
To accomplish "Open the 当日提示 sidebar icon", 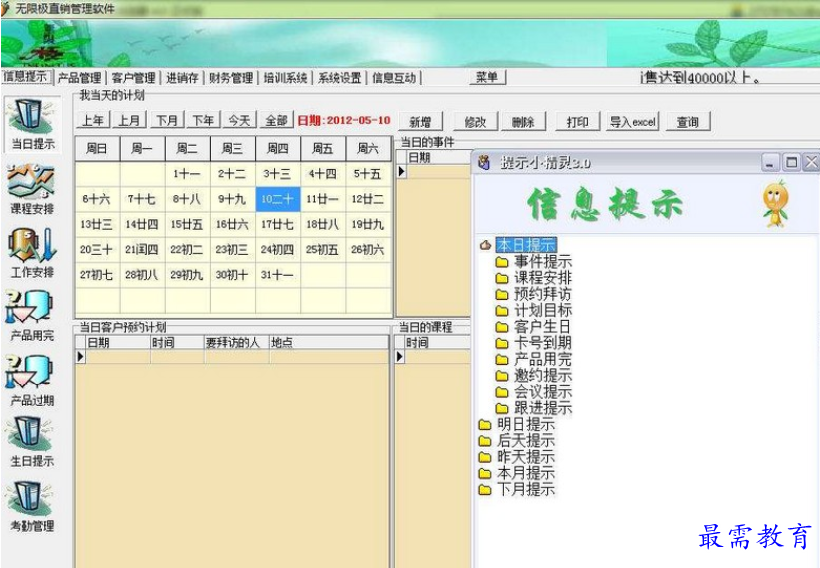I will 32,124.
